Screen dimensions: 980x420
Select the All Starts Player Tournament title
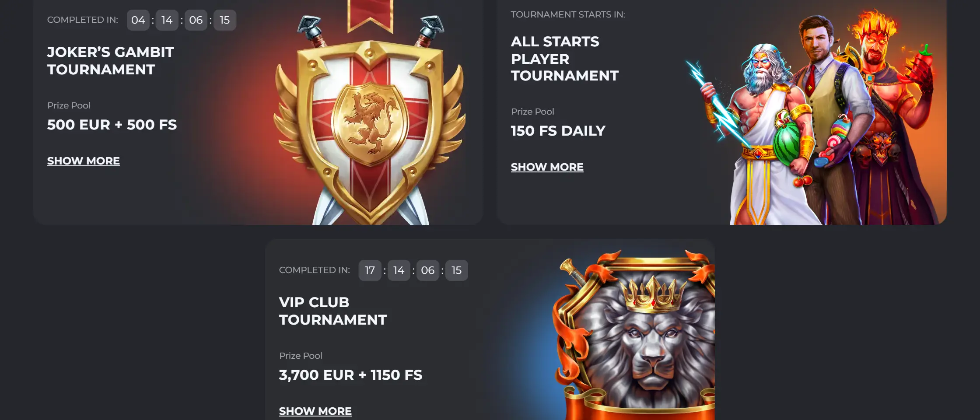click(565, 59)
